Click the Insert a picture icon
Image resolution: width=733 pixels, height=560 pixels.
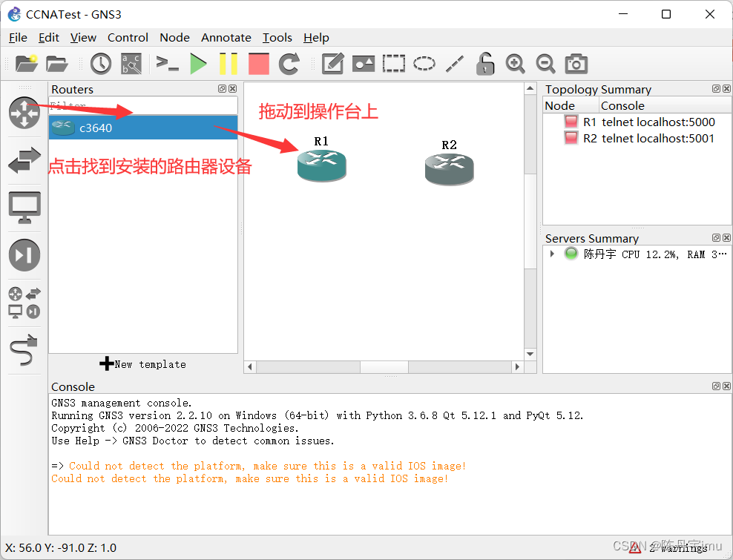(364, 64)
